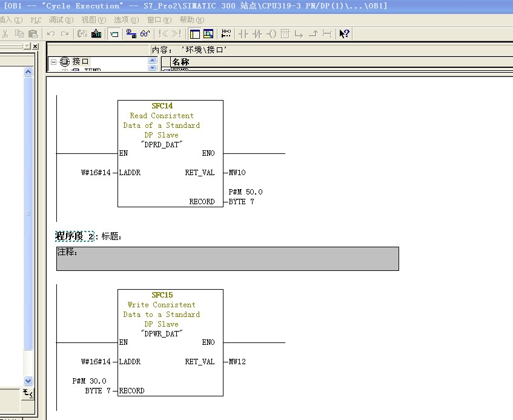The height and width of the screenshot is (420, 513).
Task: Click interface pane down arrow
Action: click(152, 67)
